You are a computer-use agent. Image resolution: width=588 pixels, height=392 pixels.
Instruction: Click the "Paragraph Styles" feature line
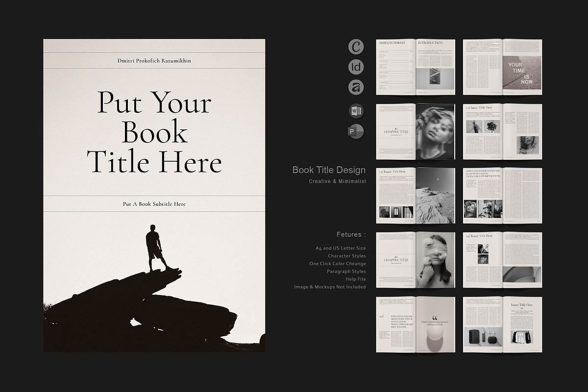point(346,271)
